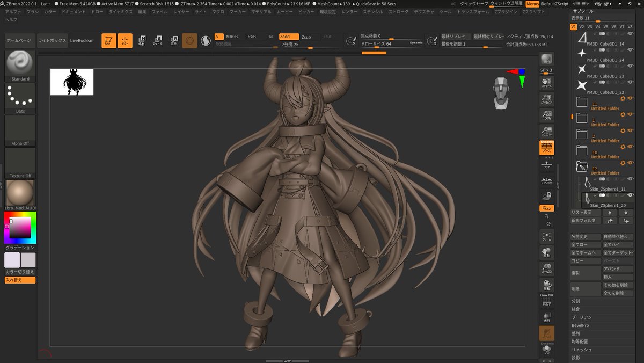Activate the Draw (ドロー) mode button
This screenshot has height=363, width=644.
125,40
